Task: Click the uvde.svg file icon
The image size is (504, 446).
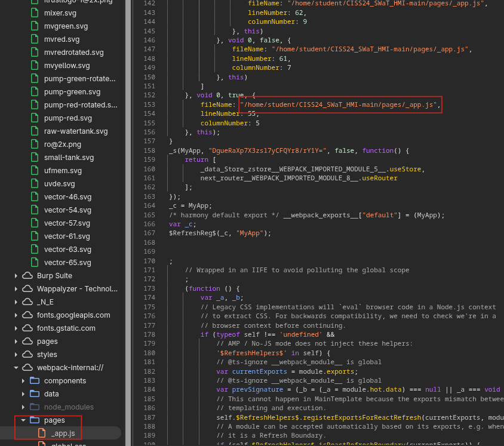Action: (35, 183)
